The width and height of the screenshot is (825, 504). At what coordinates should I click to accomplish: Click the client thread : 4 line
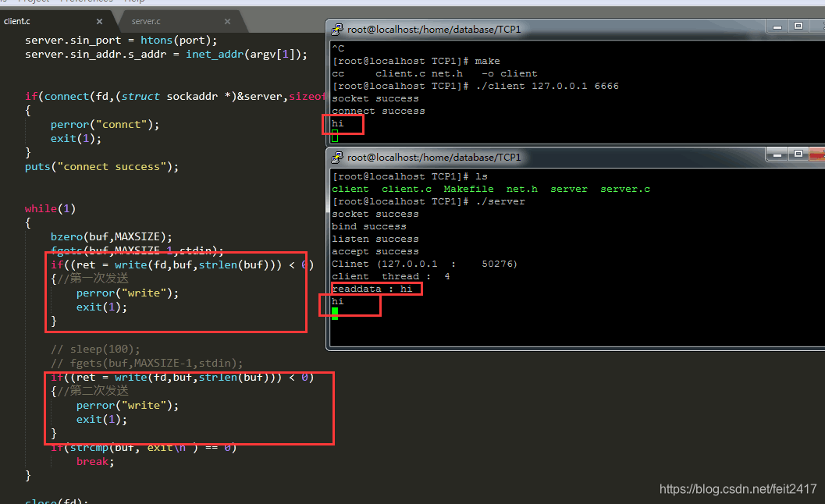pos(391,277)
